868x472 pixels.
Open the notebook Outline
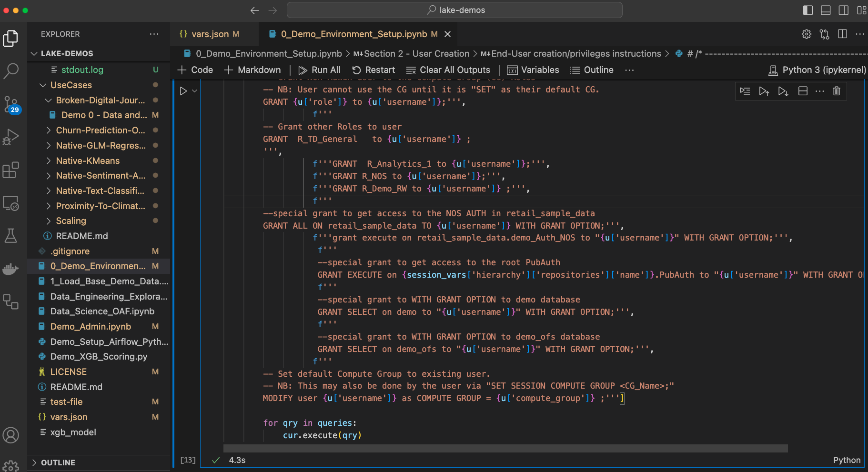pos(592,70)
